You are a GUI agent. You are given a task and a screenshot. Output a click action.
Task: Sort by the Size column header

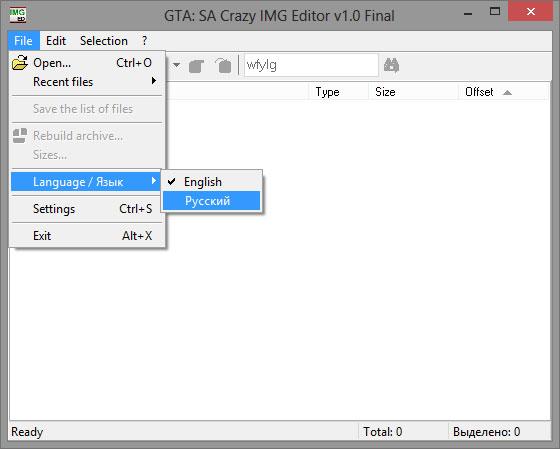413,92
